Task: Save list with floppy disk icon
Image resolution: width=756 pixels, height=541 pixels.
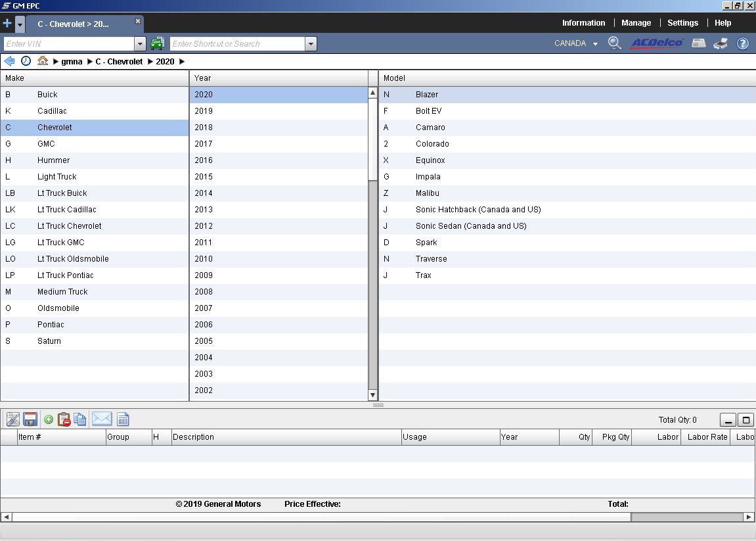Action: [30, 419]
